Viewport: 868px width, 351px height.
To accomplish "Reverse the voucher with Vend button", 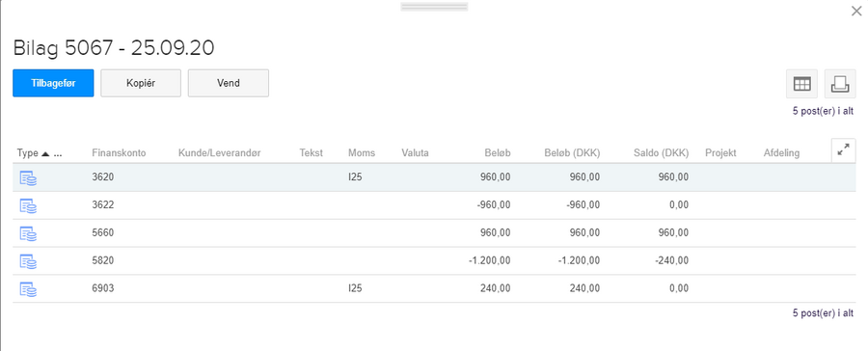I will pos(229,83).
